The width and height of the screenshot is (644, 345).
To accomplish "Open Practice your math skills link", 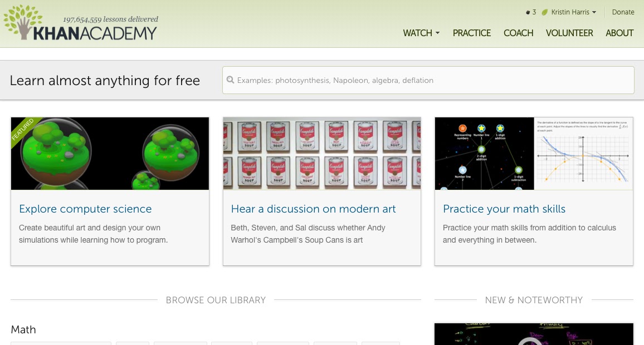I will pyautogui.click(x=504, y=209).
